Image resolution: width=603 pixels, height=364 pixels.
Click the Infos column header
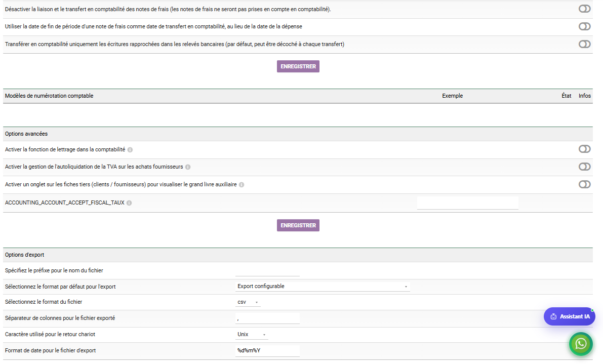click(x=585, y=96)
